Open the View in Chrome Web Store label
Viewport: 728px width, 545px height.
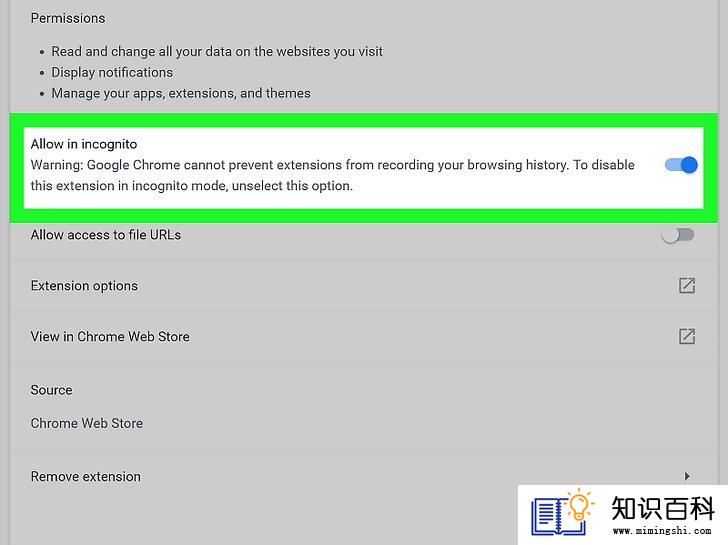coord(110,336)
